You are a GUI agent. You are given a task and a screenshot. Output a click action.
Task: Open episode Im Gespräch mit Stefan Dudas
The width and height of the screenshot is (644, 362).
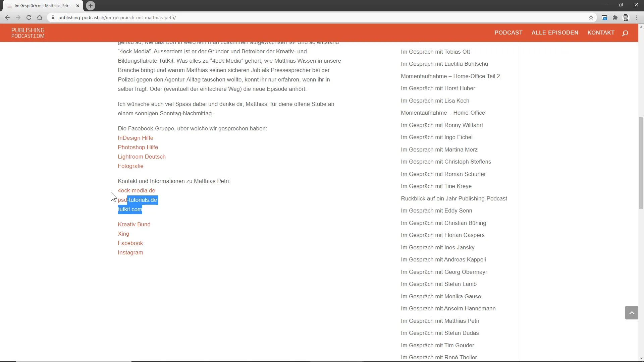440,333
